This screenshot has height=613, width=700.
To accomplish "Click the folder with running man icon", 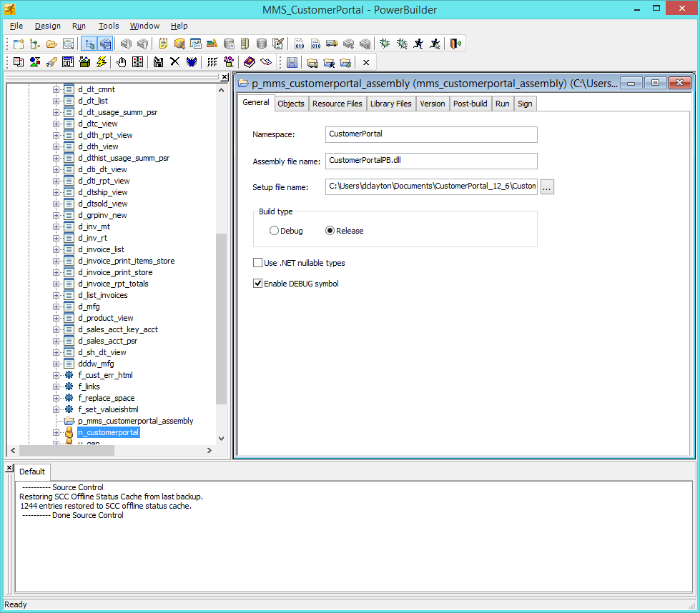I will coord(329,62).
